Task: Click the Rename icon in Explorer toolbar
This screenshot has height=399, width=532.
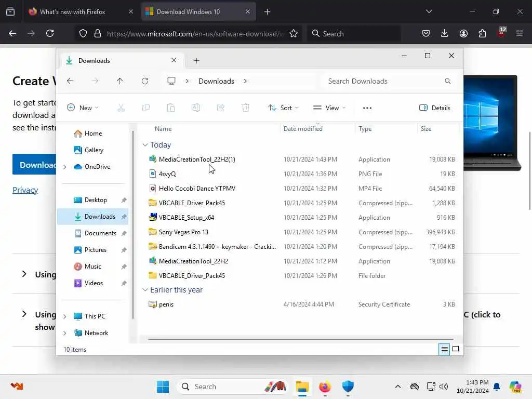Action: pyautogui.click(x=196, y=108)
